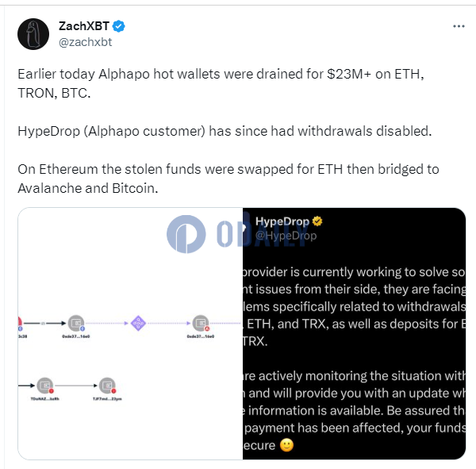Click the gold verified badge next to HypeDrop

click(x=317, y=221)
